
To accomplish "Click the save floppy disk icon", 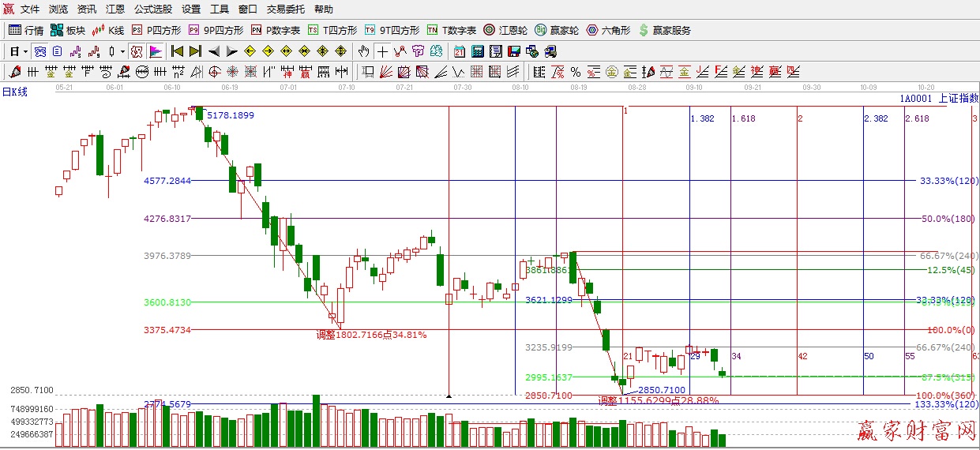I will (x=514, y=51).
